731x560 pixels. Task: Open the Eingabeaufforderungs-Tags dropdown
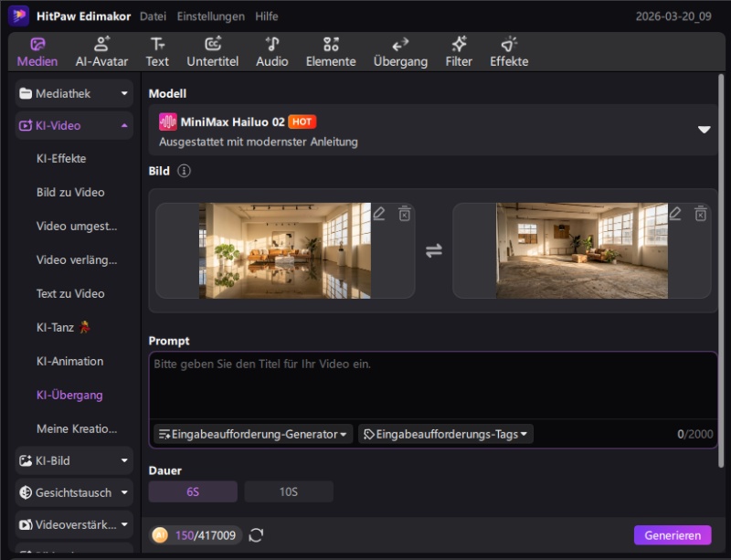click(x=446, y=435)
